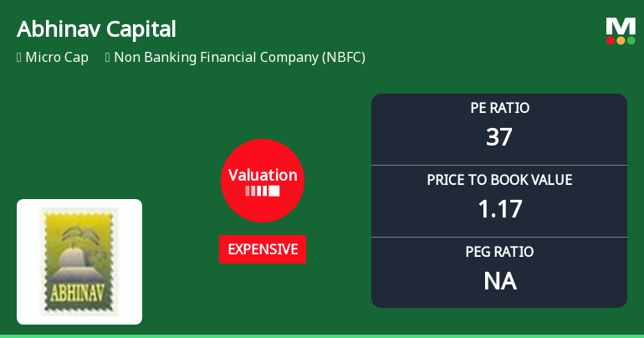Click the small icon before Non Banking Financial
Screen dimensions: 644x338
click(x=108, y=58)
